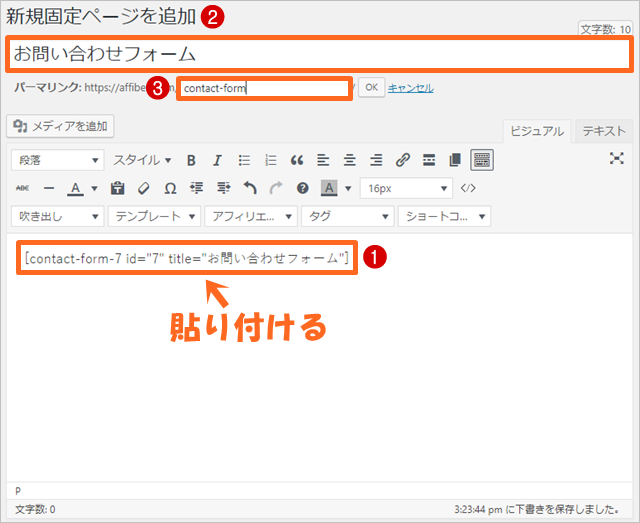
Task: Insert a blockquote
Action: click(x=297, y=160)
